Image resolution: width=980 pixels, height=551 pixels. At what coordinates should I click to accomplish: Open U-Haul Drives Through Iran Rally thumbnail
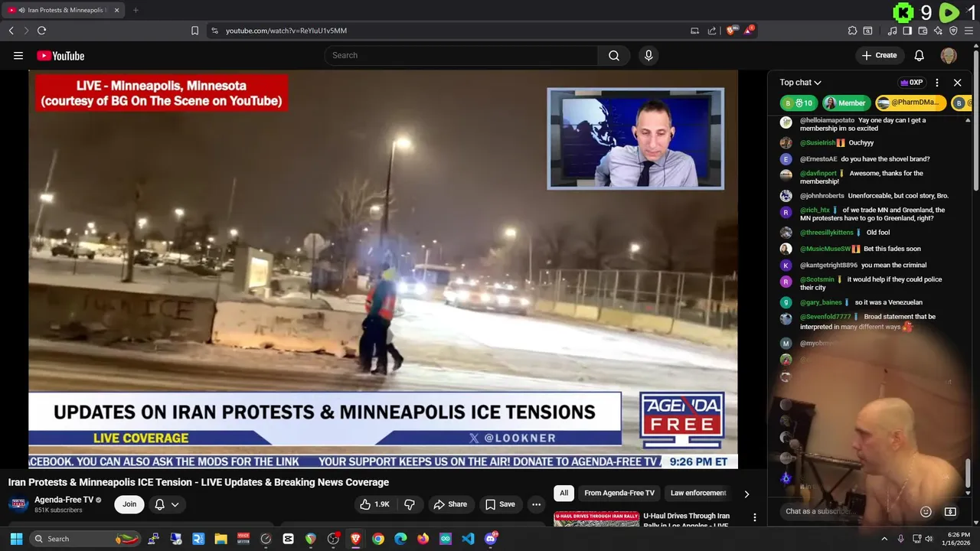[x=596, y=519]
